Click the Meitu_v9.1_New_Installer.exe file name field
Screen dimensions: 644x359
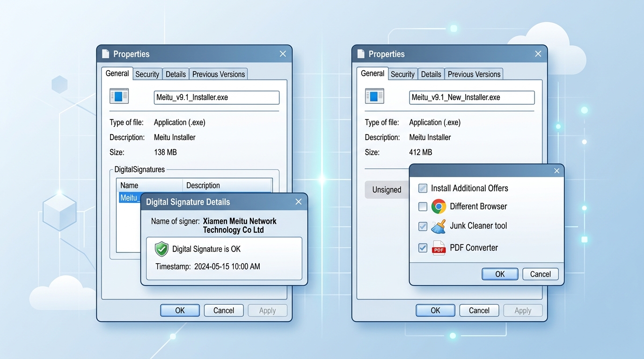pos(472,97)
